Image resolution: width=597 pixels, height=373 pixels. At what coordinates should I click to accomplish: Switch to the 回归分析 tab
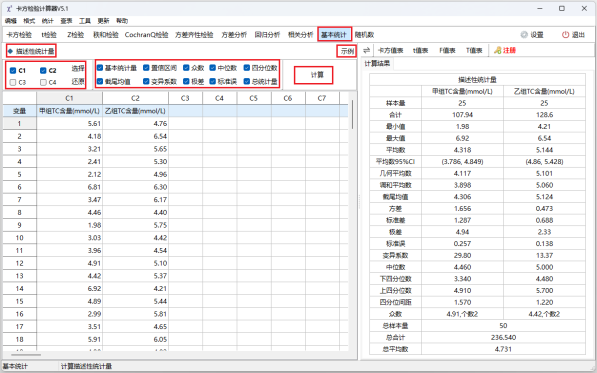[x=267, y=35]
